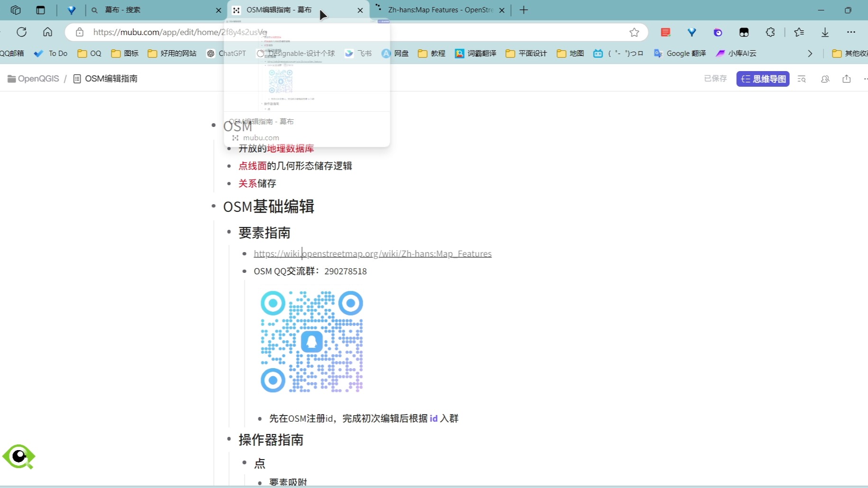
Task: Expand the overflow bookmarks chevron
Action: (x=810, y=54)
